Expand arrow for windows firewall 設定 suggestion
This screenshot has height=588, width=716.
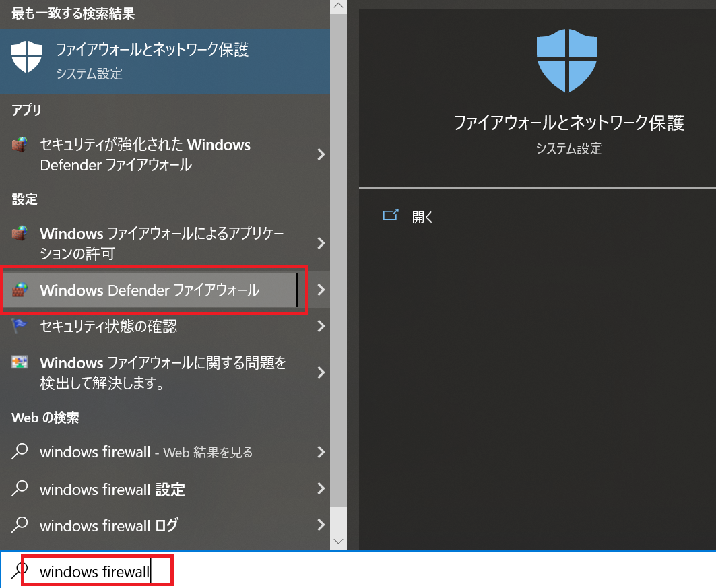321,488
